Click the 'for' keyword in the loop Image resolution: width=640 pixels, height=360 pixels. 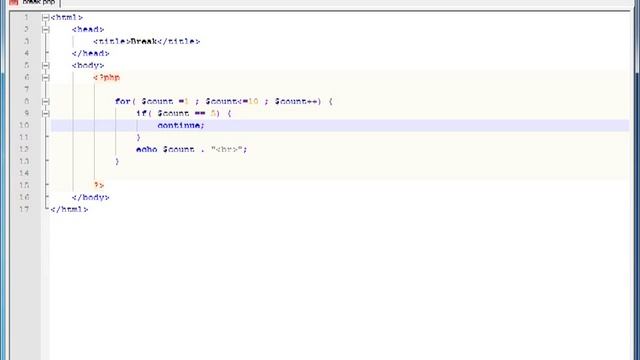(122, 101)
